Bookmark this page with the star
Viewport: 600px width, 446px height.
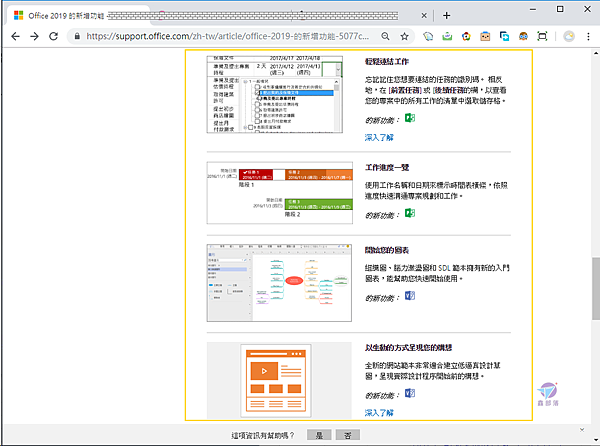coord(404,36)
